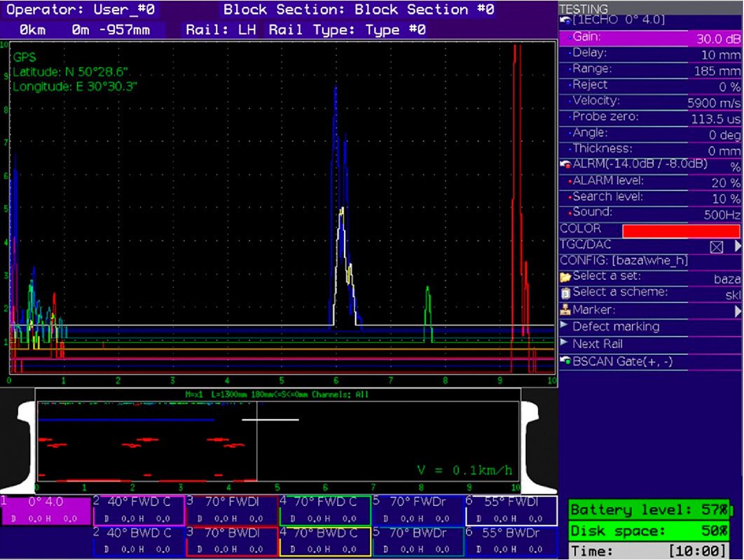Click the white B-scan cursor line
The height and width of the screenshot is (560, 744).
(256, 441)
